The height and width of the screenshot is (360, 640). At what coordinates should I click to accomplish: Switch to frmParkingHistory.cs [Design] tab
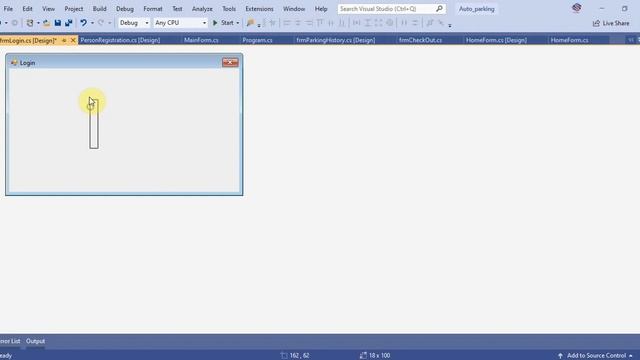pyautogui.click(x=336, y=40)
